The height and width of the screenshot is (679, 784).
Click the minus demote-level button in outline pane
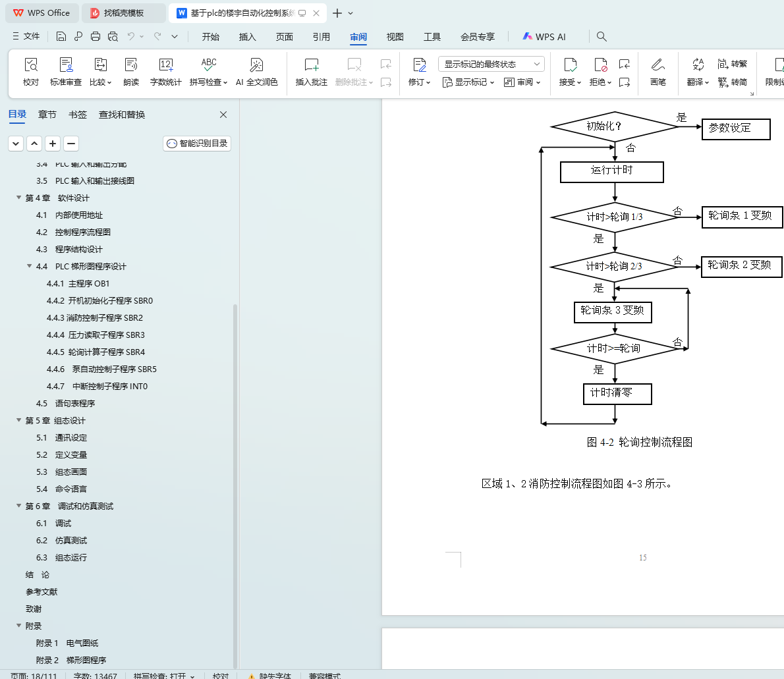click(x=71, y=144)
